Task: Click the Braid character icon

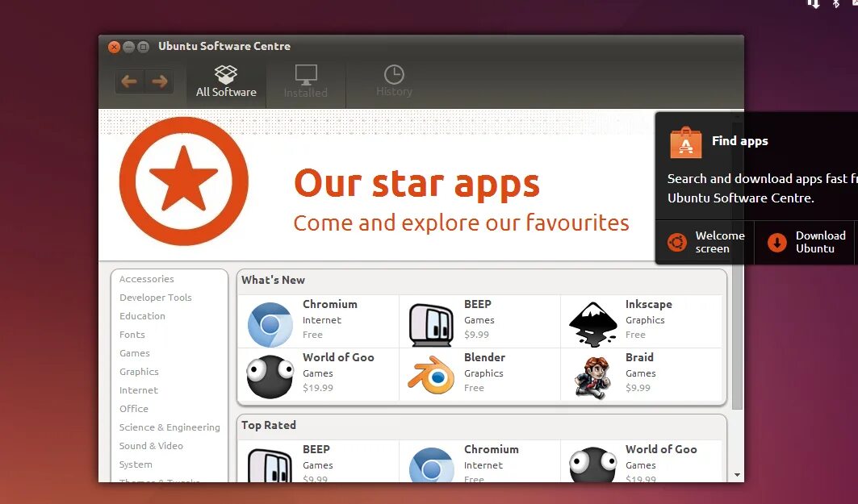Action: pyautogui.click(x=592, y=377)
